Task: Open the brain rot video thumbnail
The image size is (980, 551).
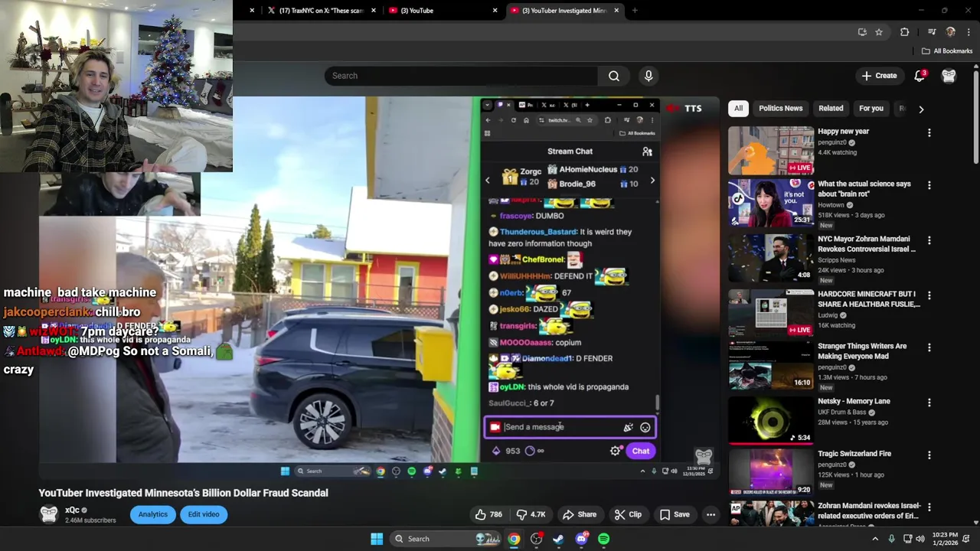Action: tap(771, 203)
